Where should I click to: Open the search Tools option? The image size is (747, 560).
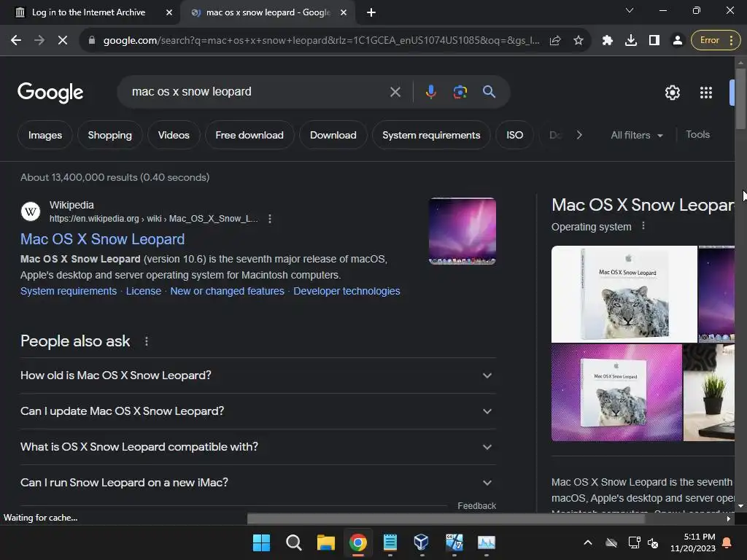point(698,135)
